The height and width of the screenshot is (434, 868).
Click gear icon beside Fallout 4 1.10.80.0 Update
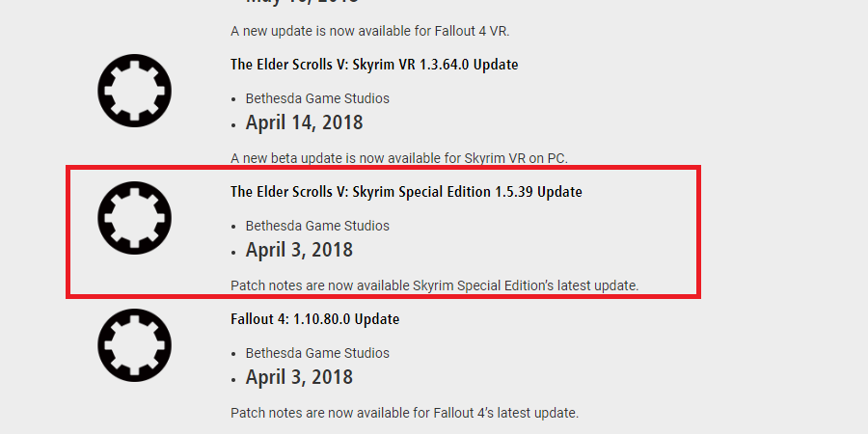point(134,345)
